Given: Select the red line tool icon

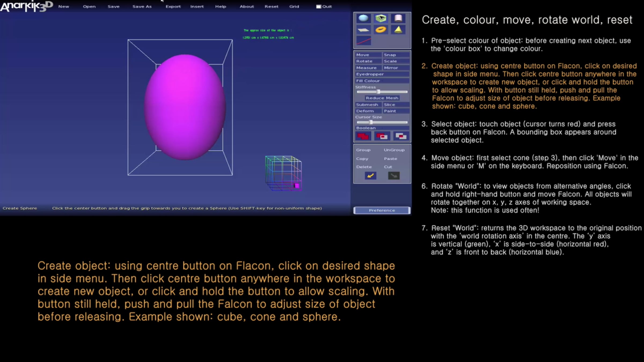Looking at the screenshot, I should [363, 41].
